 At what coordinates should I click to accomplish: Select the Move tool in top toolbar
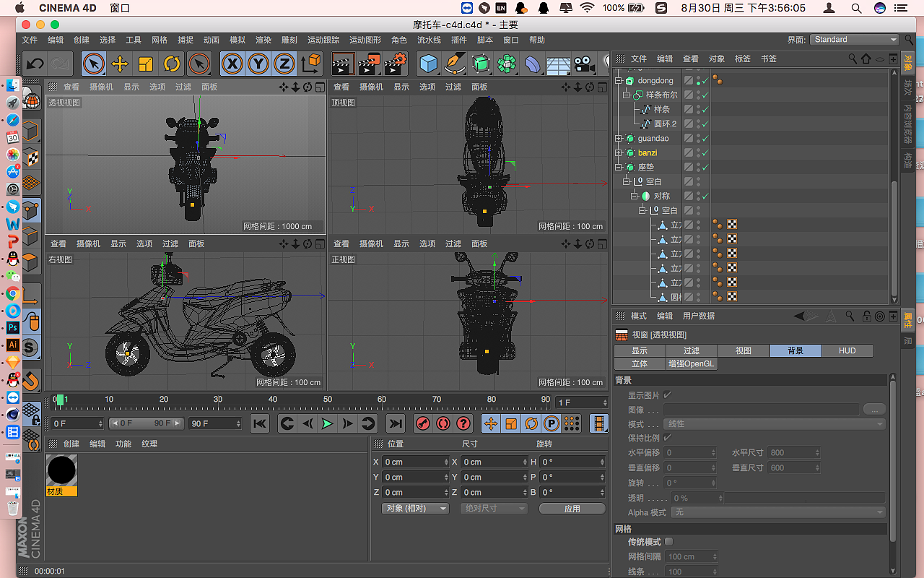coord(120,64)
